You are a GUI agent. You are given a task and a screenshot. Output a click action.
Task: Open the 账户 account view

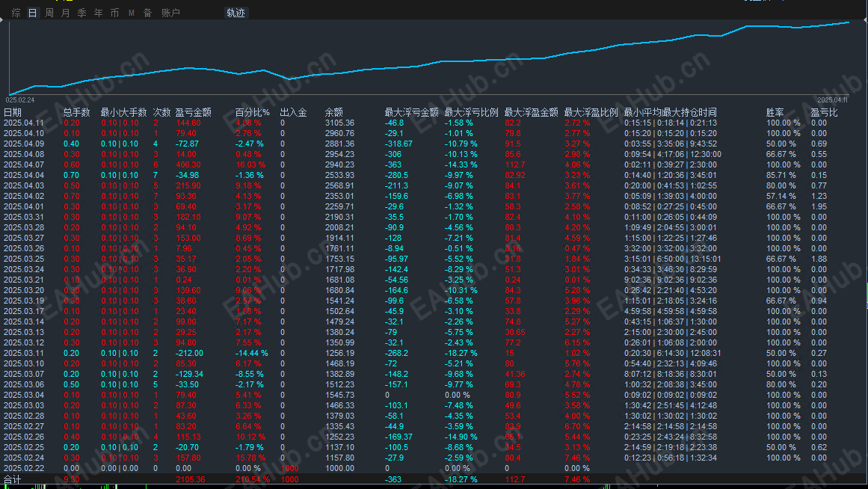click(x=170, y=13)
